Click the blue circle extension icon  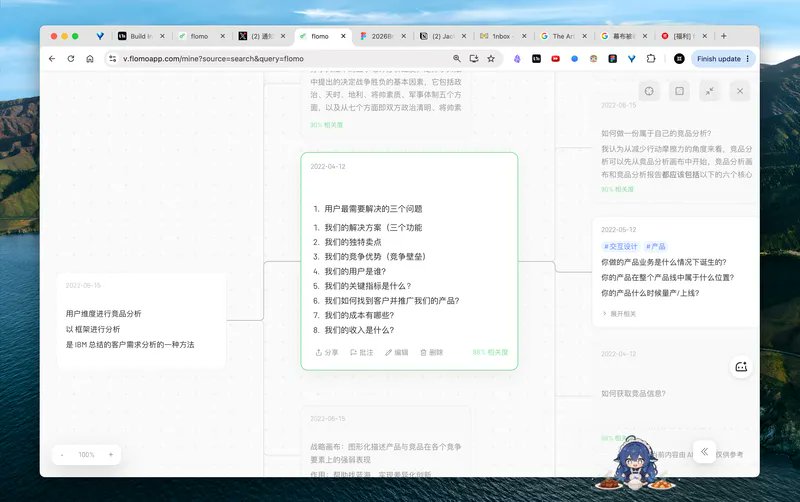click(574, 59)
